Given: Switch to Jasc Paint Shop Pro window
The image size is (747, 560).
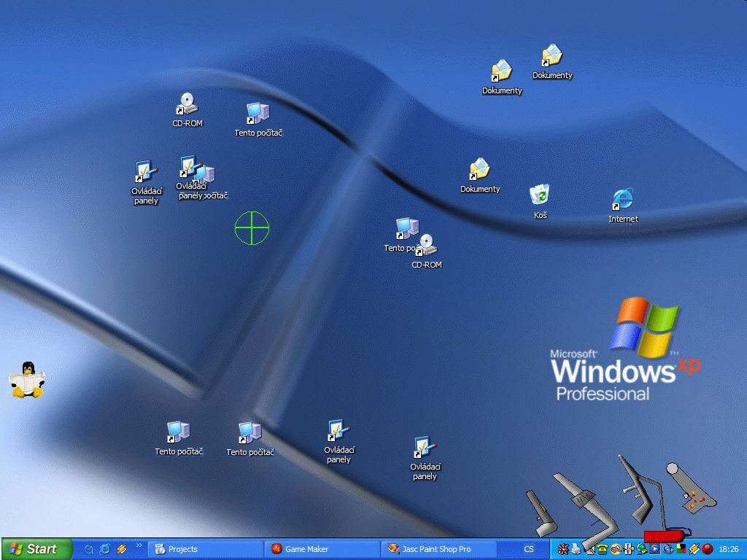Looking at the screenshot, I should [x=438, y=549].
